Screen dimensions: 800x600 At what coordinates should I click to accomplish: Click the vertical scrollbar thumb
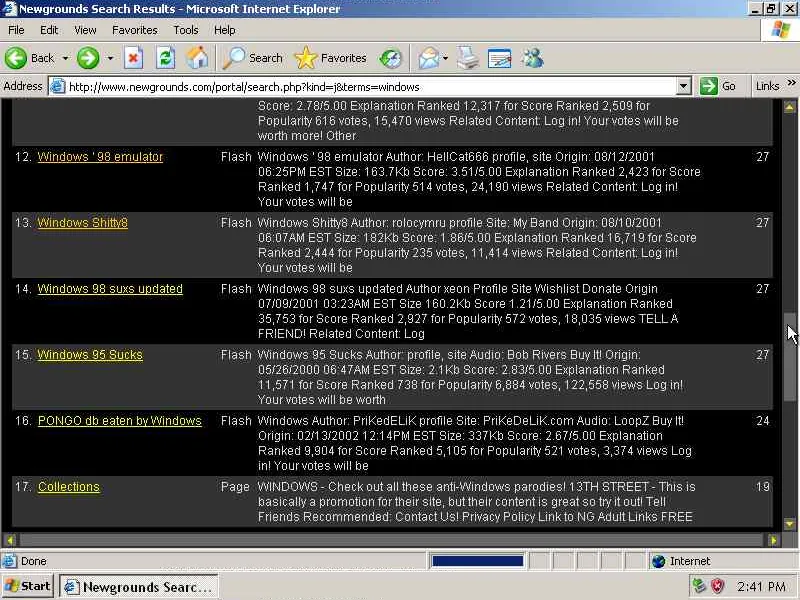[790, 357]
